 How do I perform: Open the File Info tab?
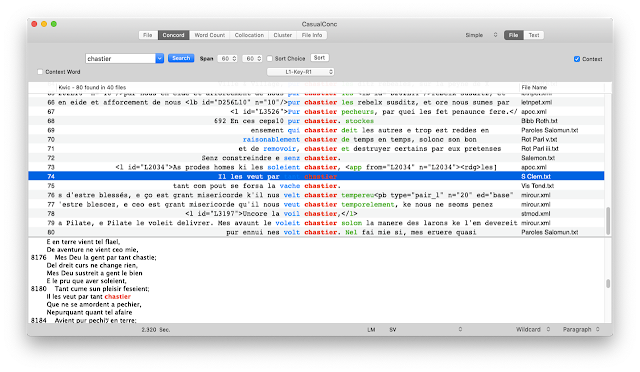(x=312, y=35)
